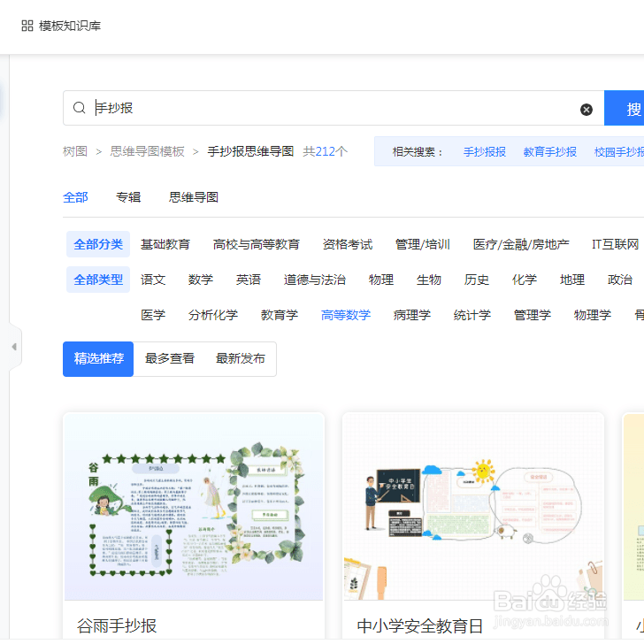Filter by 统计学 subject
The image size is (644, 644).
pos(472,315)
